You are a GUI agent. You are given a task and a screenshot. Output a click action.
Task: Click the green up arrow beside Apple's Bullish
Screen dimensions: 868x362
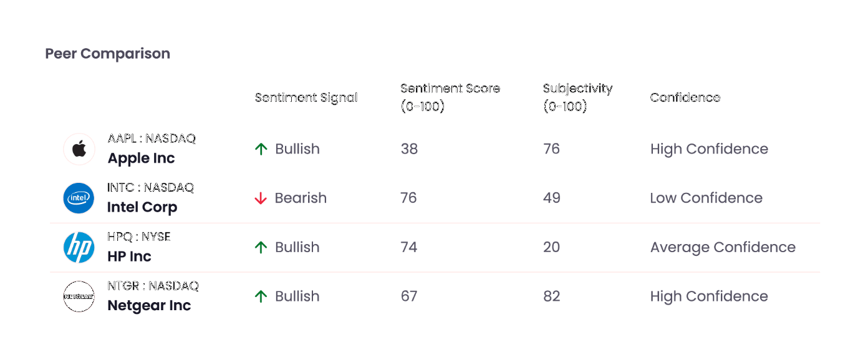[261, 149]
